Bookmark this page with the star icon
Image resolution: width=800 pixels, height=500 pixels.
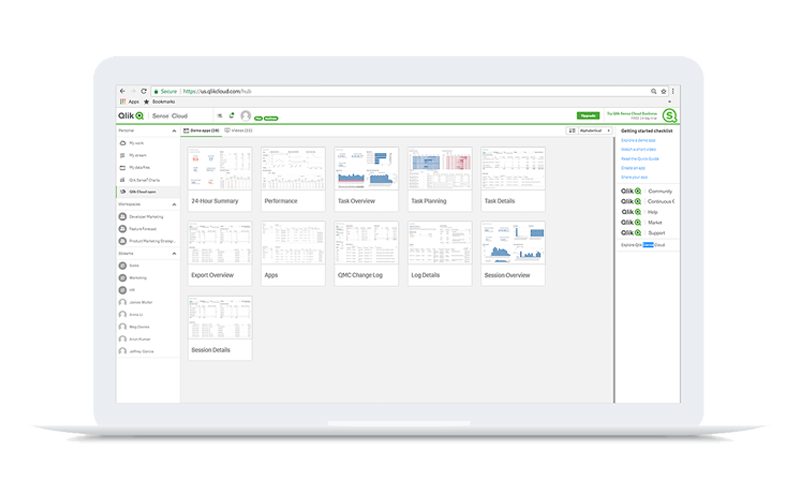click(663, 91)
